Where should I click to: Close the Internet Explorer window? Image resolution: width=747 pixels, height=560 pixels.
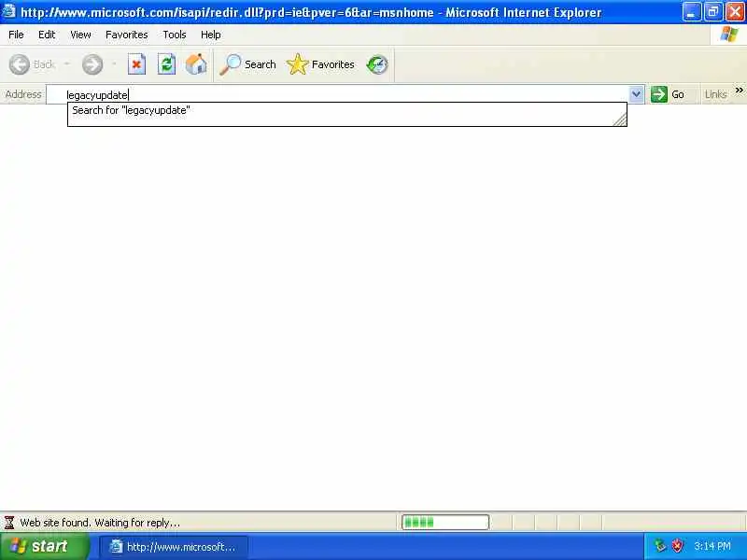[735, 12]
